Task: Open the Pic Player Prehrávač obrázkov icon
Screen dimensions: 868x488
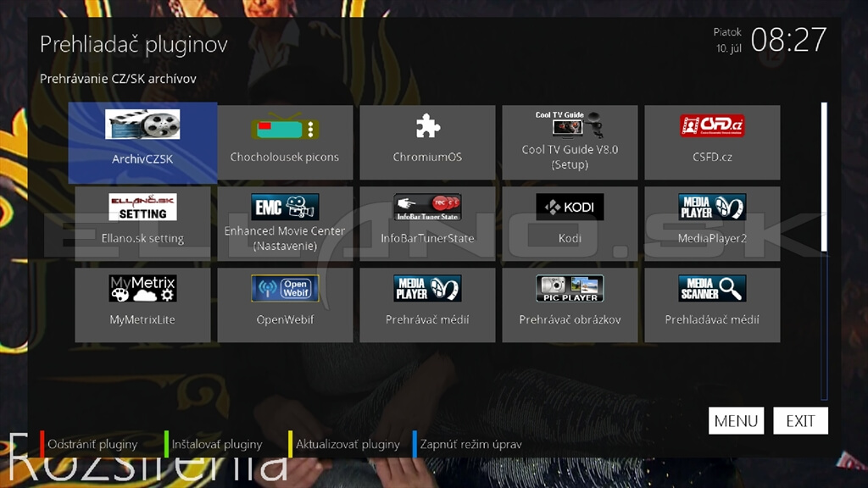Action: pyautogui.click(x=570, y=288)
